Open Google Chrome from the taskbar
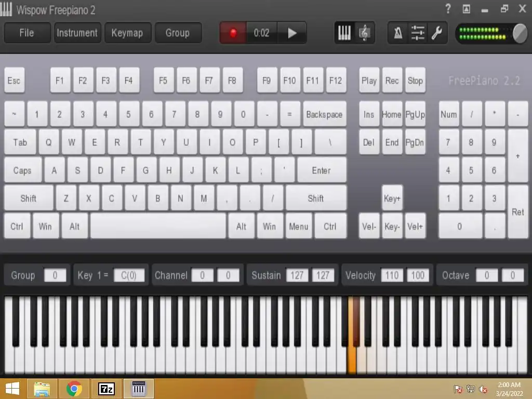 click(x=74, y=389)
